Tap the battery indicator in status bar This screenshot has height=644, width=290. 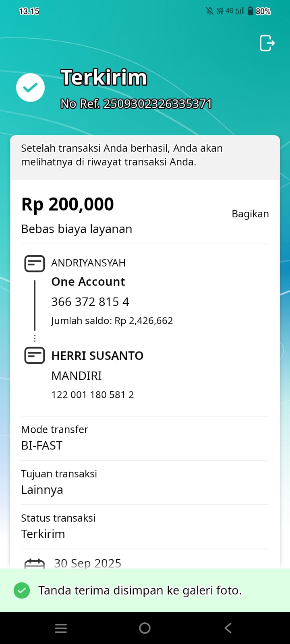pos(250,11)
